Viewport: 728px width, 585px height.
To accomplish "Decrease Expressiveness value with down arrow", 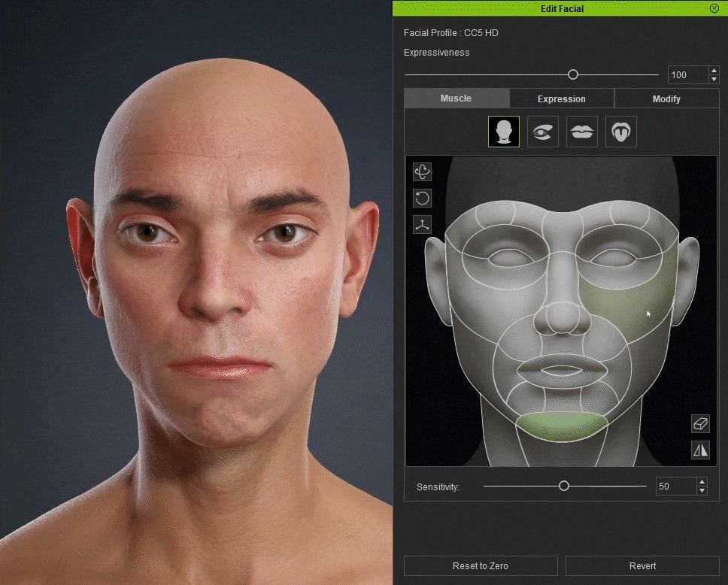I will pos(714,80).
